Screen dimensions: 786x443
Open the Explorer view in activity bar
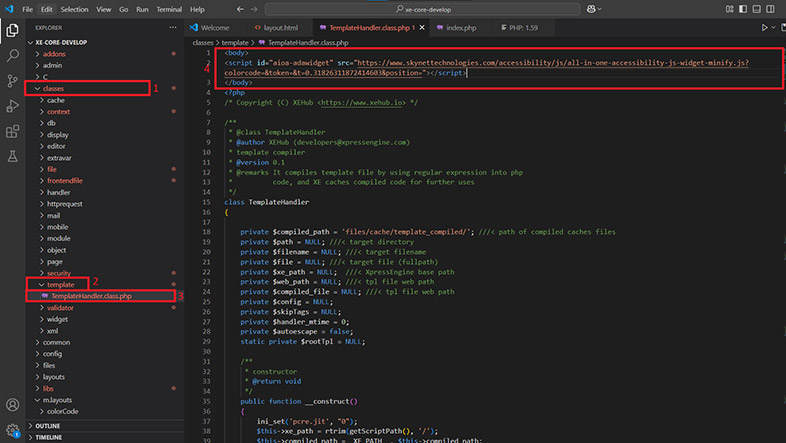13,31
